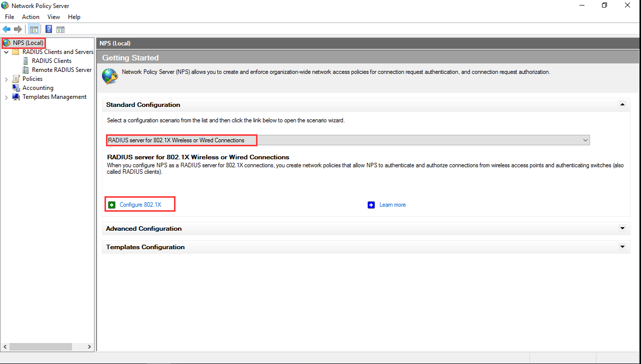Click the Back arrow toolbar icon
Viewport: 641px width, 364px height.
point(6,29)
